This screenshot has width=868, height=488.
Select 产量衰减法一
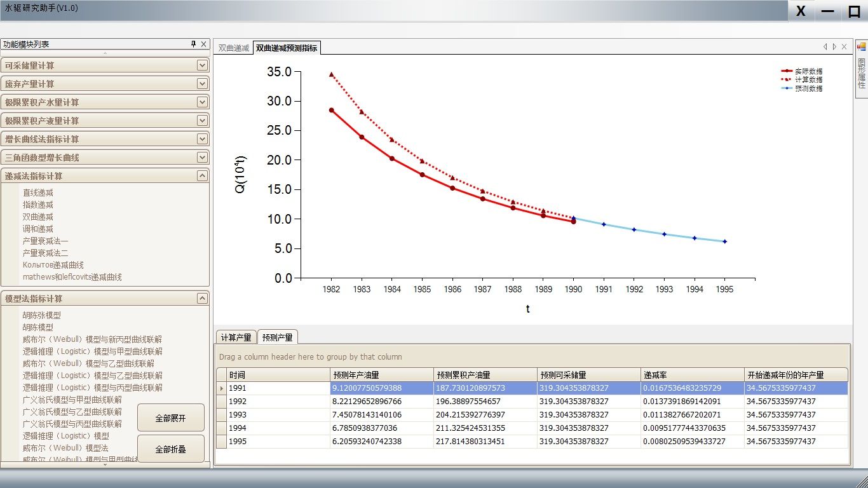point(46,241)
